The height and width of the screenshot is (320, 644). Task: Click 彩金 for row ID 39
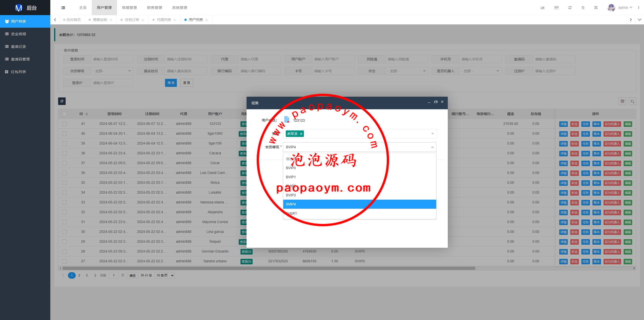[x=574, y=144]
